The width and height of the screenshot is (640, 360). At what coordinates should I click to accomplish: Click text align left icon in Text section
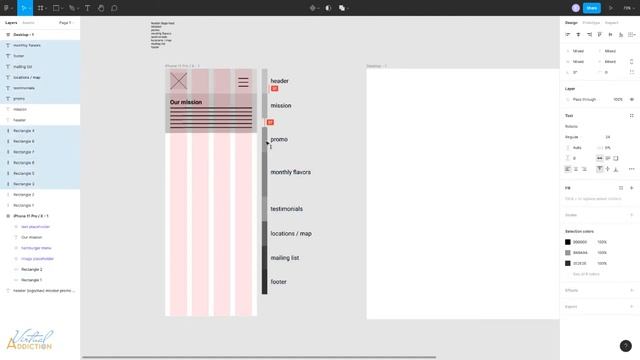568,169
